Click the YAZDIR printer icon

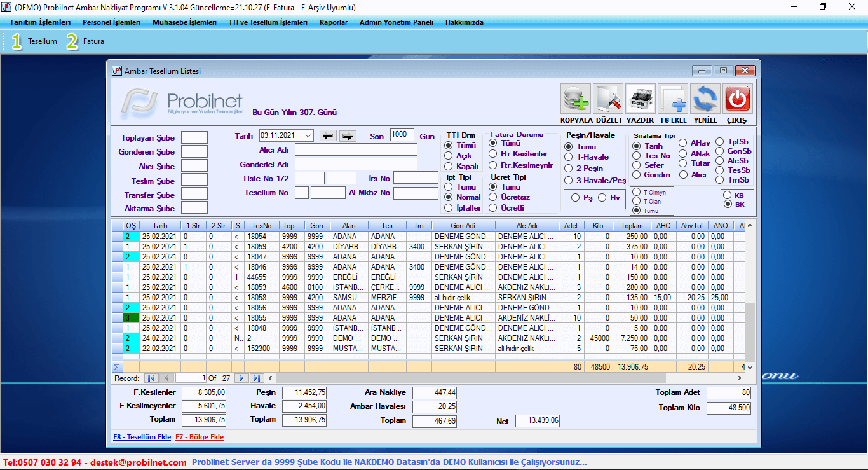641,99
